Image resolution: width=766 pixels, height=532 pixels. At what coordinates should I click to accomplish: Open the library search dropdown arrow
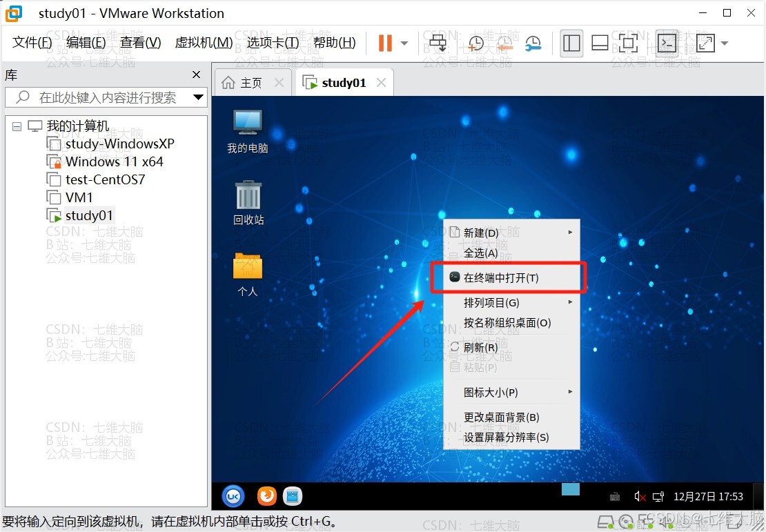pyautogui.click(x=198, y=97)
